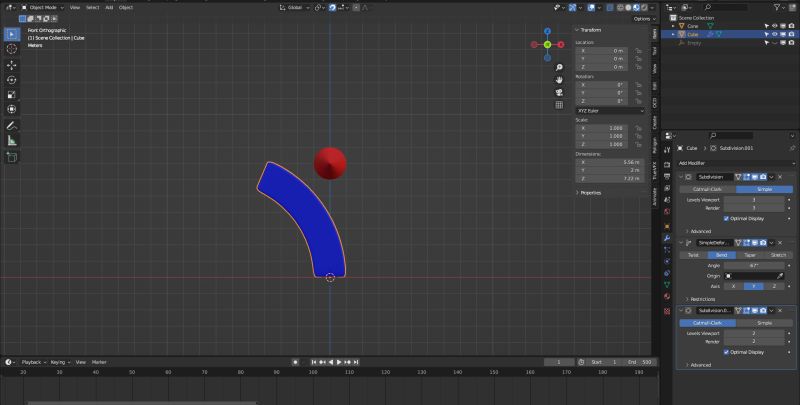Open the Select menu
This screenshot has height=405, width=800.
pyautogui.click(x=92, y=8)
